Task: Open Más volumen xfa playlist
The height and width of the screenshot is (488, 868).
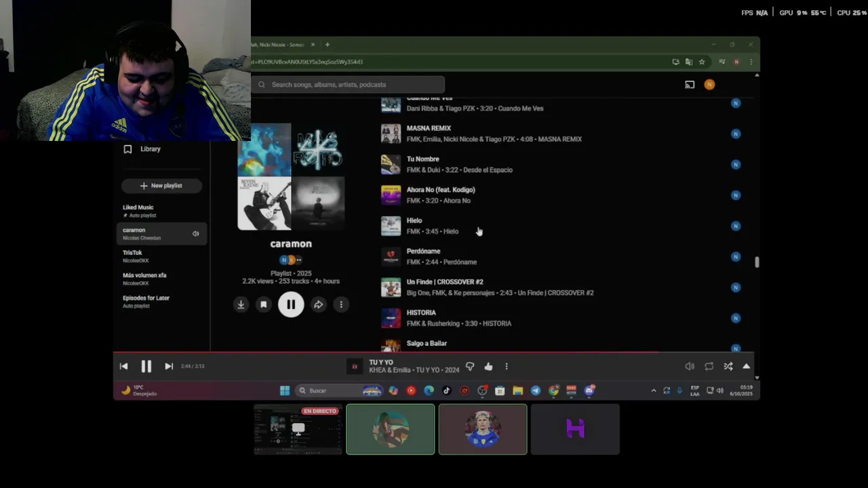Action: (161, 279)
